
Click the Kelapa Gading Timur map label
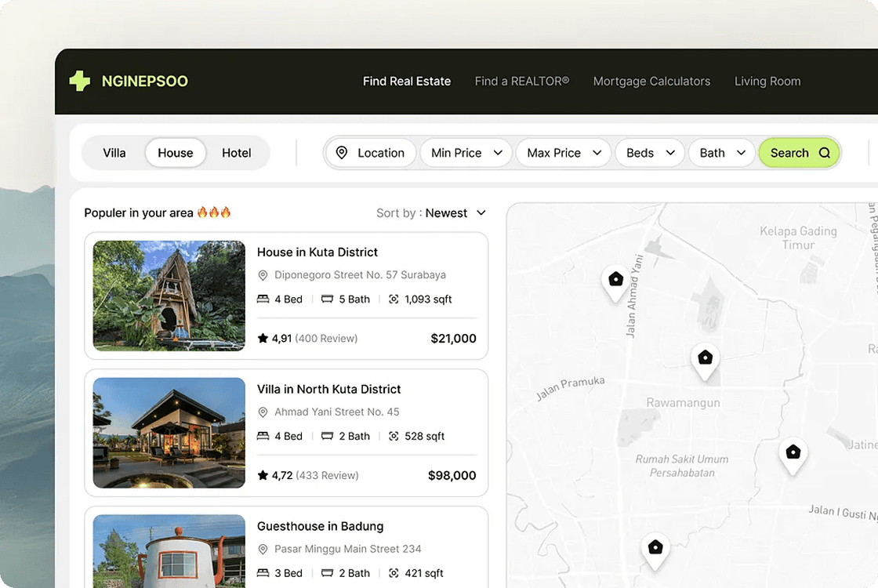pyautogui.click(x=798, y=238)
